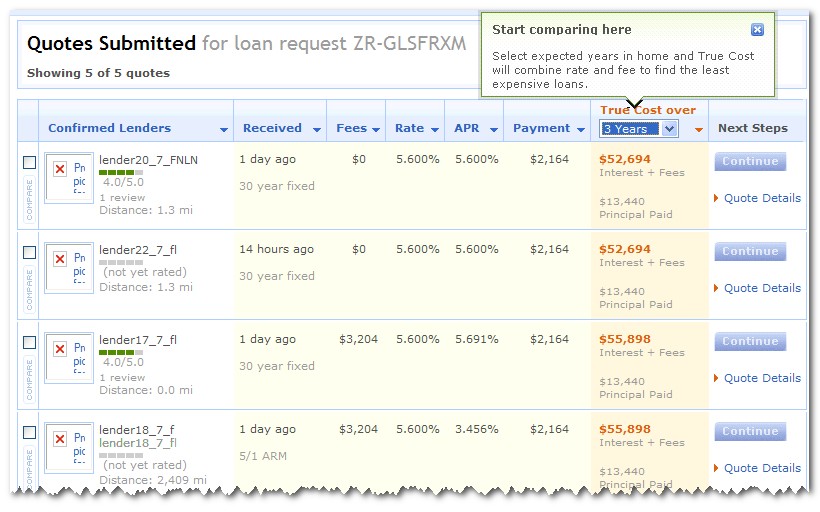820x512 pixels.
Task: Click '(not yet rated)' under lender22_7_fl
Action: coord(145,272)
